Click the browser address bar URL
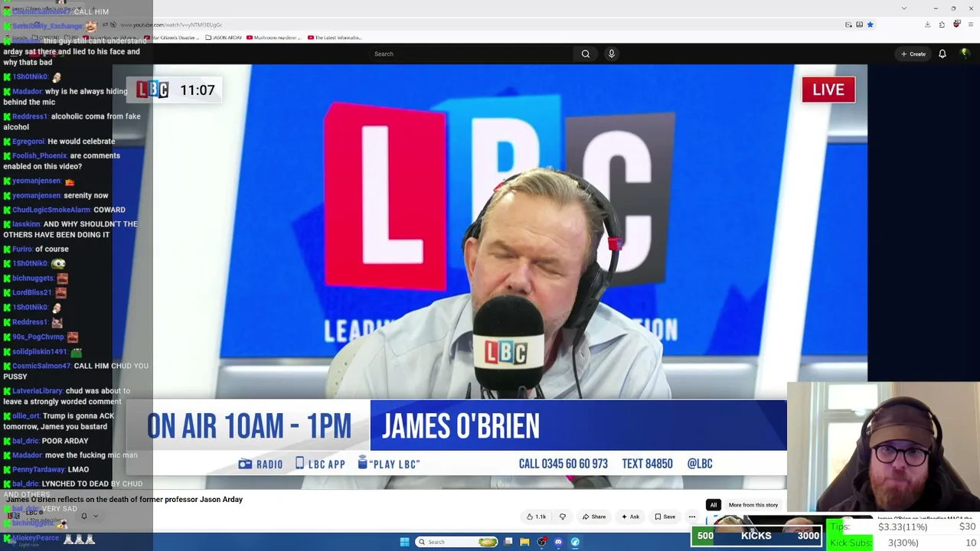This screenshot has width=980, height=551. [171, 24]
